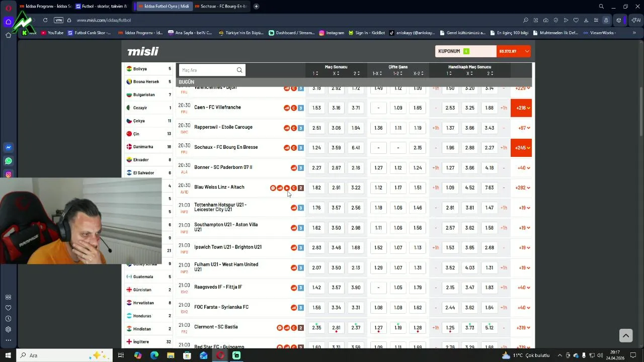Open statistics icon for Bonner - SC Paderborn 07 II

(x=294, y=168)
